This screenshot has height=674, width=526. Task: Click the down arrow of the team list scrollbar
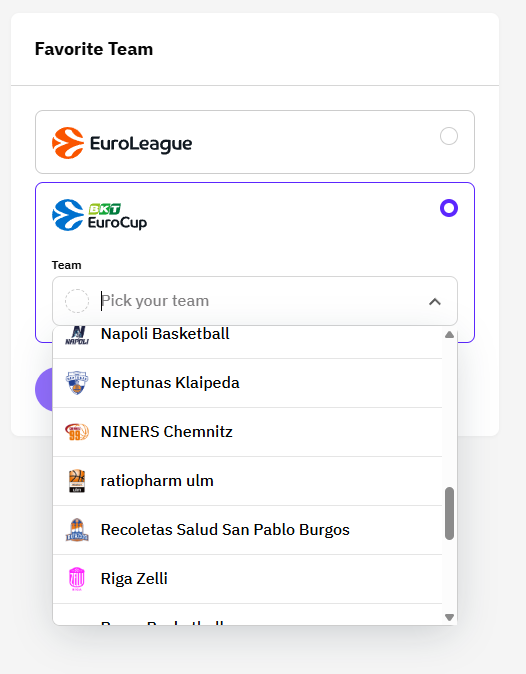[450, 617]
